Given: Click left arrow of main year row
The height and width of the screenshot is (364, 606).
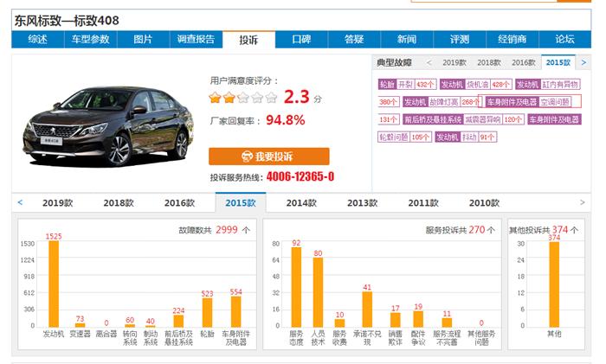Looking at the screenshot, I should click(x=20, y=202).
